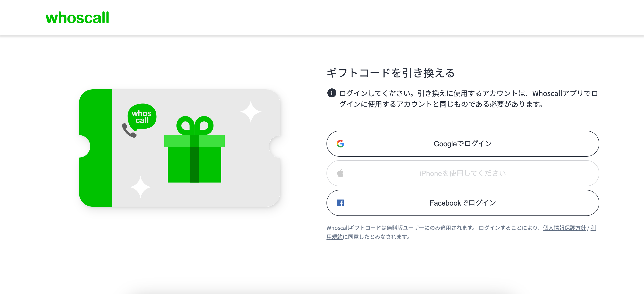
Task: Click the ギフトコードを引き換える heading
Action: [390, 73]
